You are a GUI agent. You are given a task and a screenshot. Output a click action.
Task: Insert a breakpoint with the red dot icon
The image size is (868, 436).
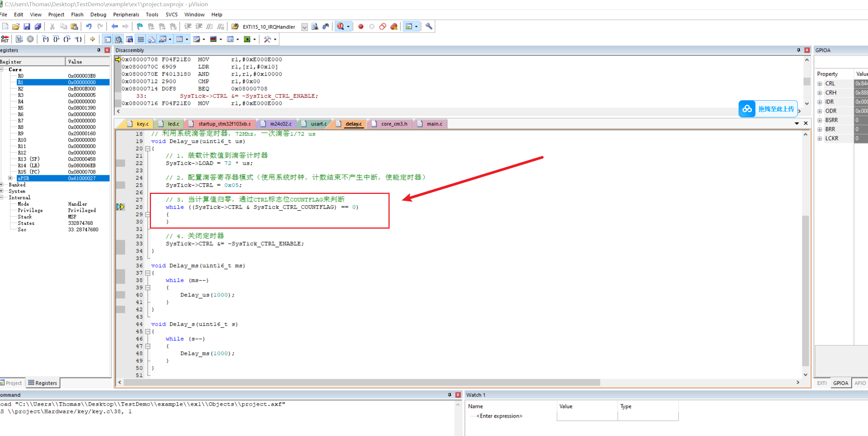coord(361,26)
